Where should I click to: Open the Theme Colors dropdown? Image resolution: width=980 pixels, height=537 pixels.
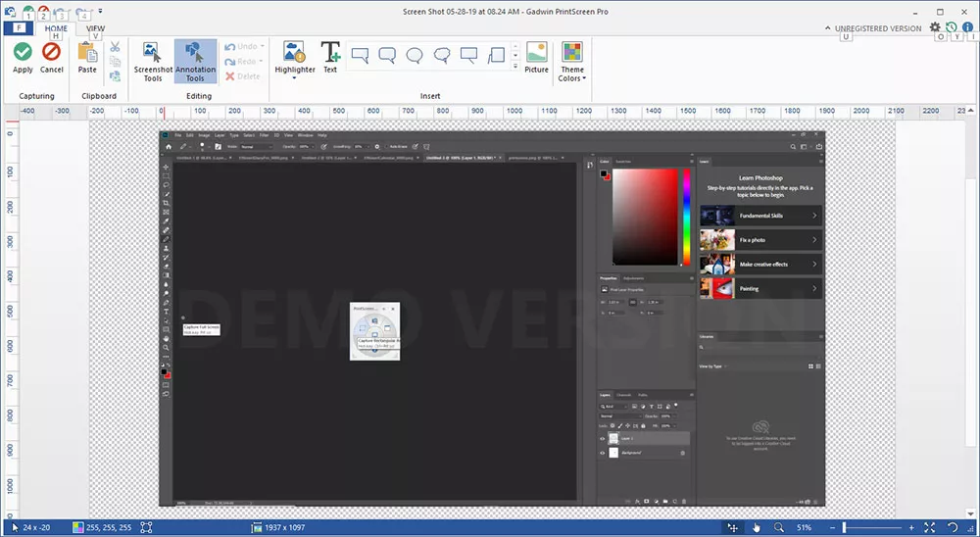[572, 62]
